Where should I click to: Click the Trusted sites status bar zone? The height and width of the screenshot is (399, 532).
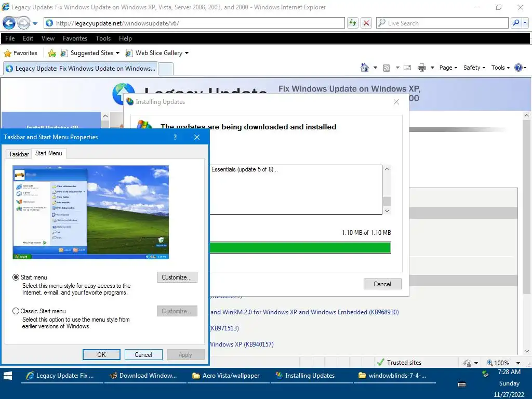[400, 362]
